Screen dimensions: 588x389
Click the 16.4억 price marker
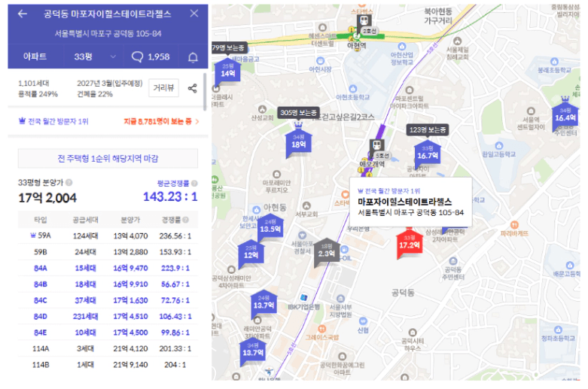pyautogui.click(x=565, y=114)
